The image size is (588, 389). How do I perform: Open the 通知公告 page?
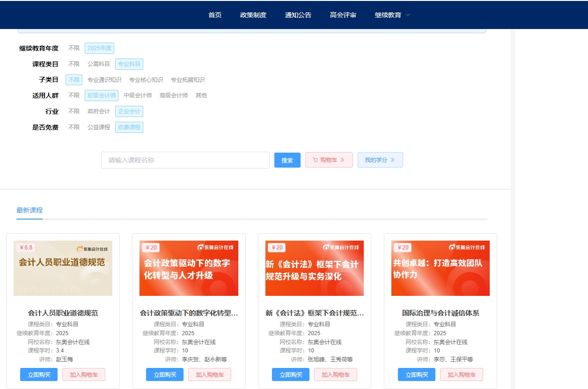click(298, 15)
